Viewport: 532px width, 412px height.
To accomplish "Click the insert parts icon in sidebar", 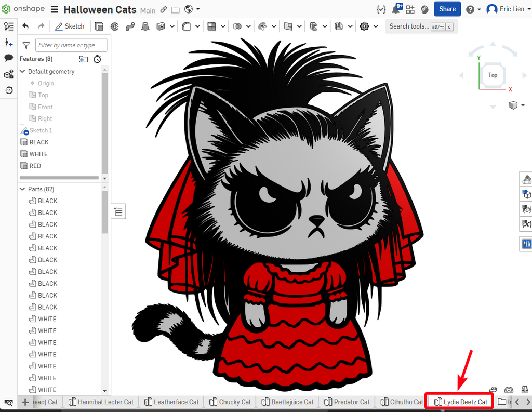I will tap(9, 43).
